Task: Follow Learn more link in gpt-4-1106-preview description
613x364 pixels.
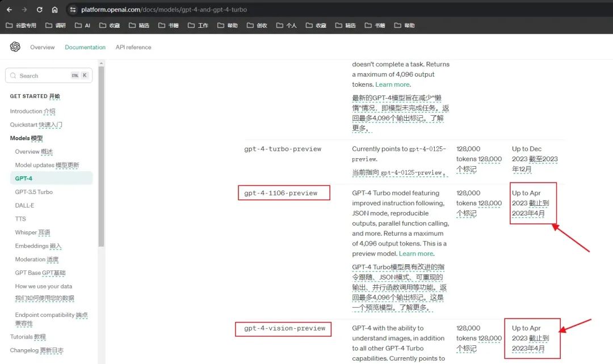Action: pos(416,253)
